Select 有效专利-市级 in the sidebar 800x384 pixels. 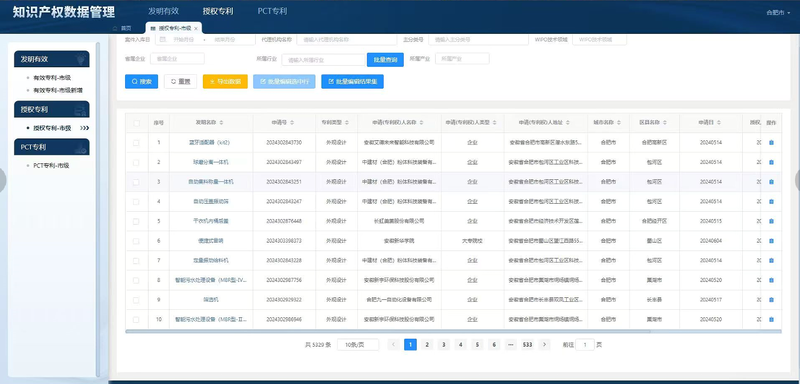(52, 78)
